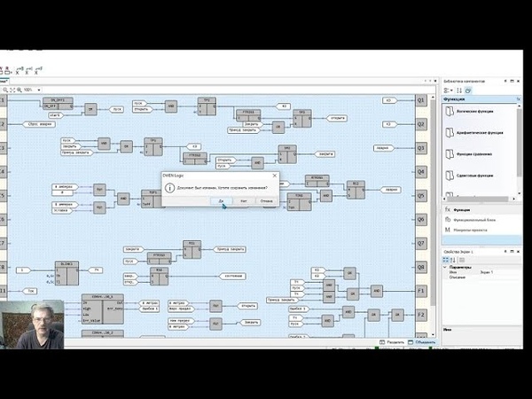Open the 100% zoom level dropdown

[x=39, y=90]
